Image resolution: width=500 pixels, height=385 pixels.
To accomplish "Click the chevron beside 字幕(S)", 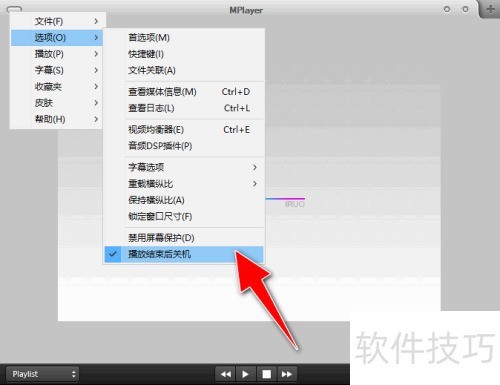I will (96, 70).
